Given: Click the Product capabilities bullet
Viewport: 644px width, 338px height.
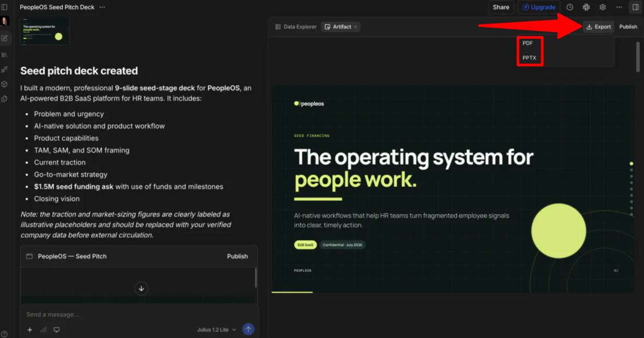Looking at the screenshot, I should [66, 138].
